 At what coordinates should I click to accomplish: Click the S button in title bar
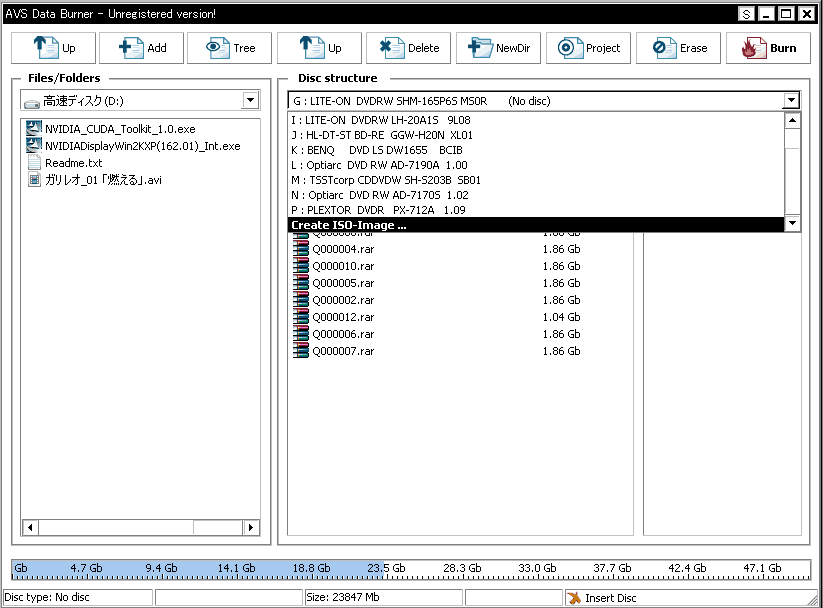746,14
